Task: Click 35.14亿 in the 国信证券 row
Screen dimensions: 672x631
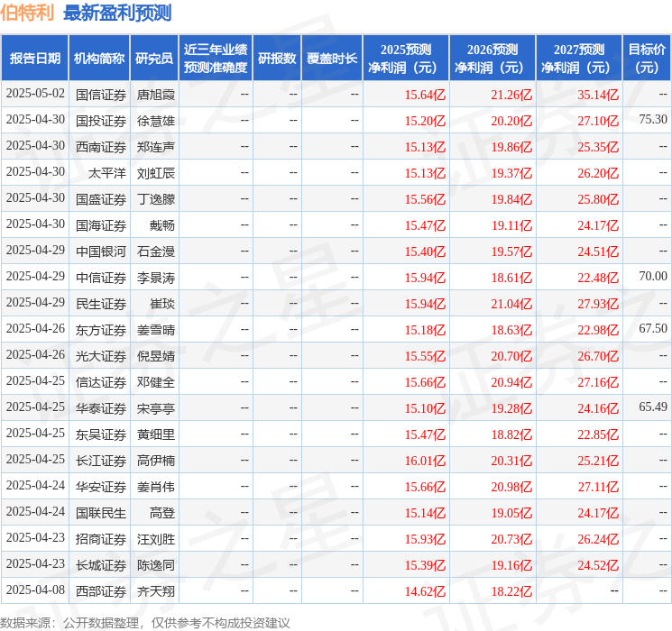Action: 598,95
